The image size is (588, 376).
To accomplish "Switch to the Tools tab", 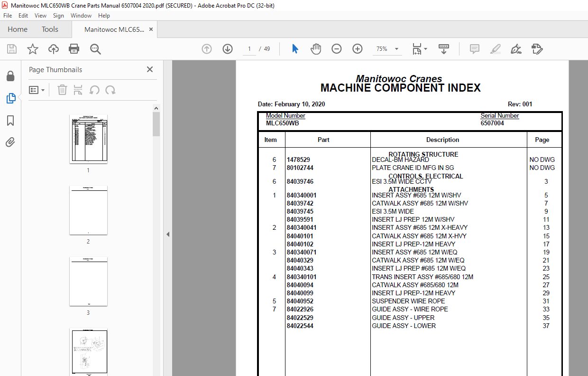I will (50, 29).
